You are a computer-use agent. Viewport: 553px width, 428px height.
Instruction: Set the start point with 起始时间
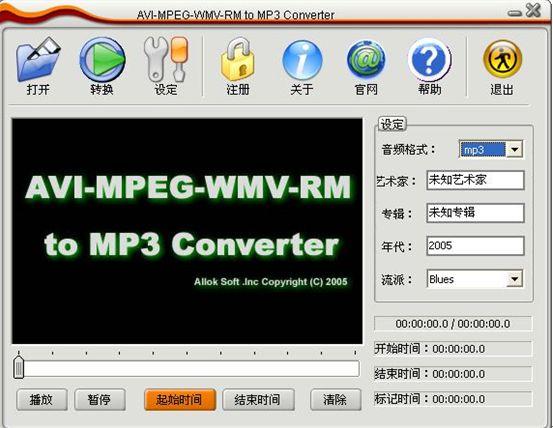pyautogui.click(x=180, y=399)
